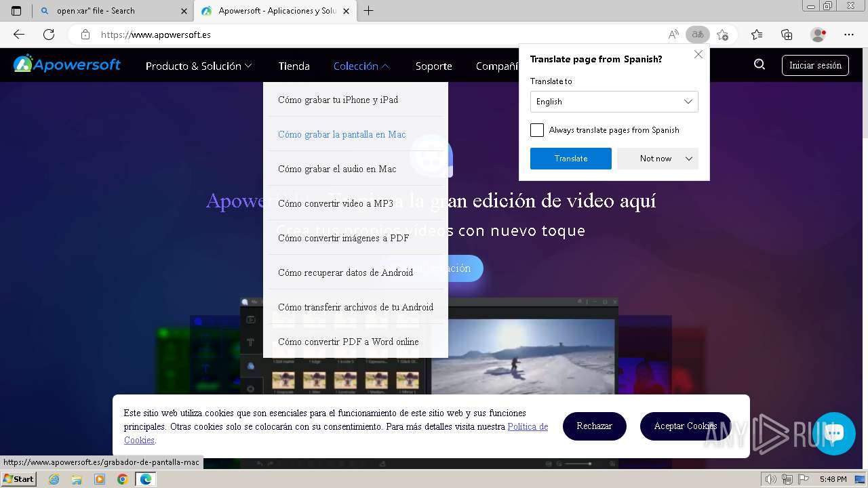Close the translate popup with X
Image resolution: width=868 pixels, height=488 pixels.
pos(698,54)
